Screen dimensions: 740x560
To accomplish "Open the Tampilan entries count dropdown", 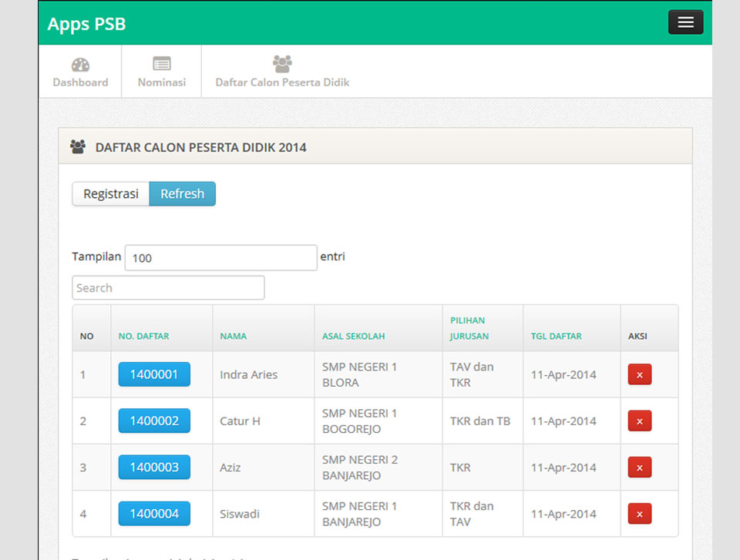I will (220, 258).
